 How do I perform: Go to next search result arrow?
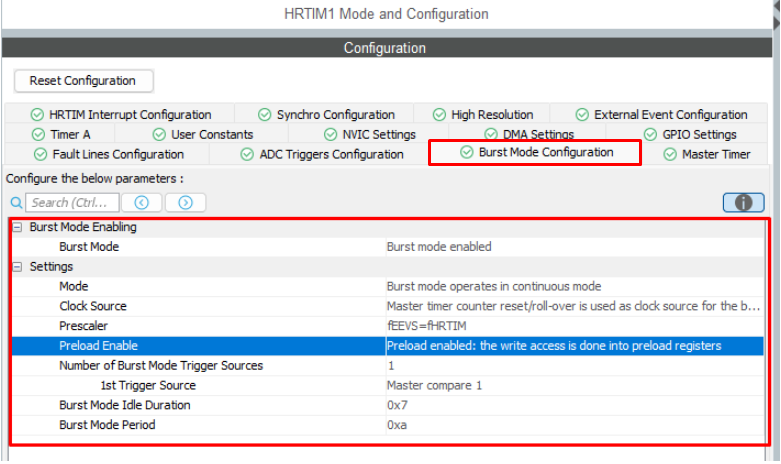tap(185, 203)
